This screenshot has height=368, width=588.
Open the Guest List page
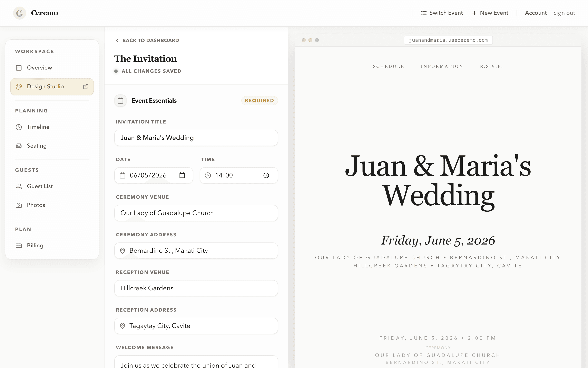[52, 186]
